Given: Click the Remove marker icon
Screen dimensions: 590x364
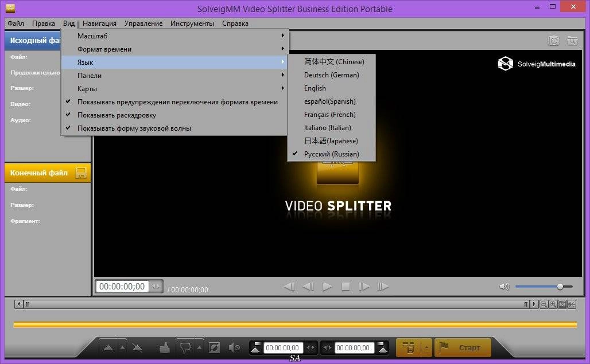Looking at the screenshot, I should pos(137,348).
